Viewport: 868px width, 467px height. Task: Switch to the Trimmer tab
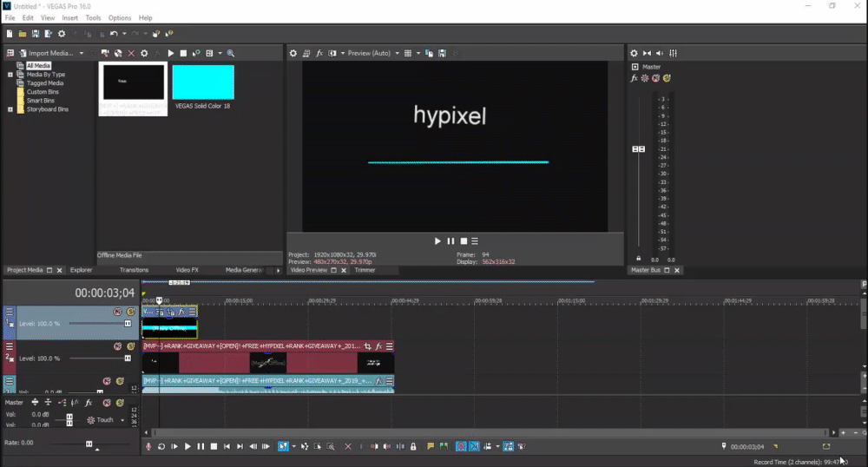(365, 270)
